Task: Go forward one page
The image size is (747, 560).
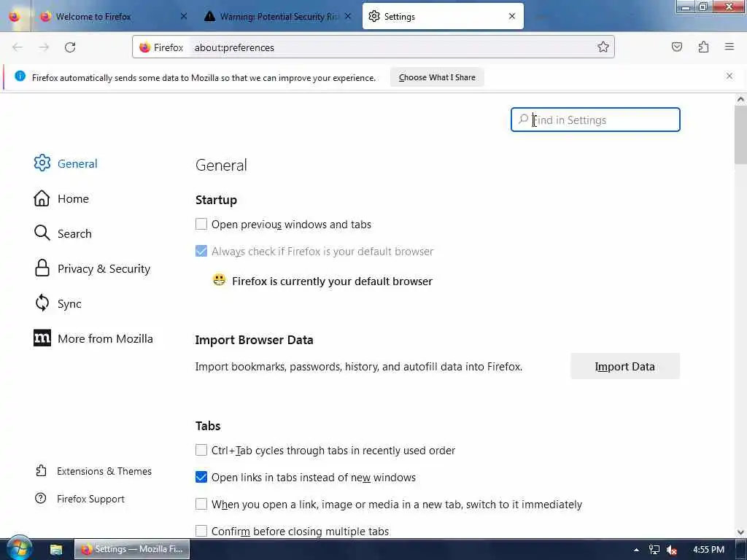Action: point(44,47)
